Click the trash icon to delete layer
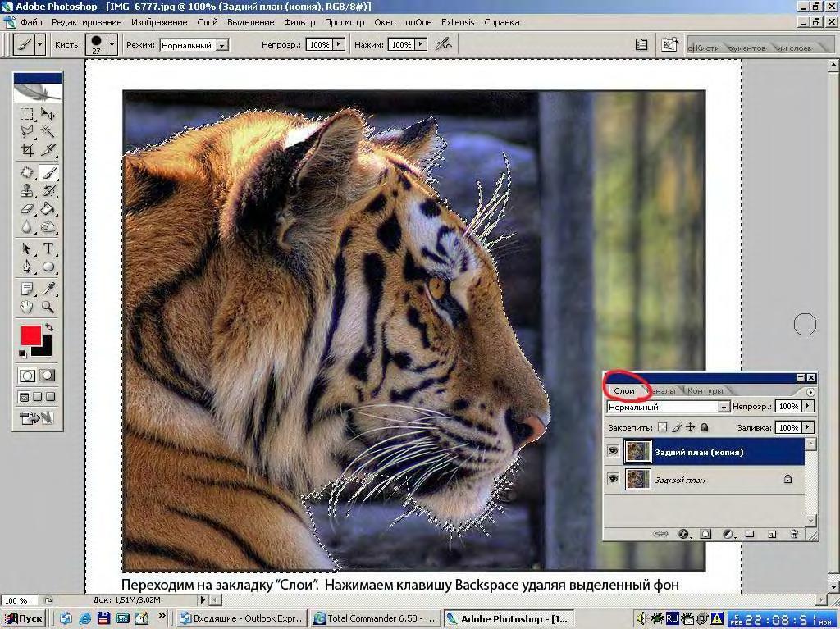This screenshot has width=840, height=629. point(793,534)
